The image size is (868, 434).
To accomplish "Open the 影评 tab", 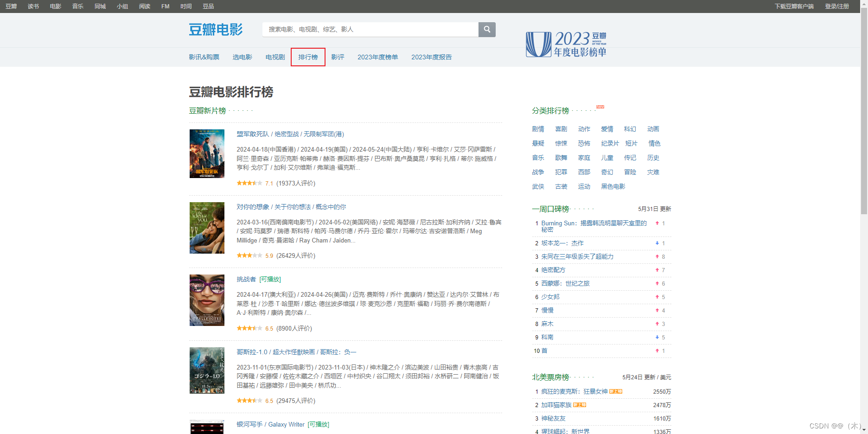I will pyautogui.click(x=338, y=57).
